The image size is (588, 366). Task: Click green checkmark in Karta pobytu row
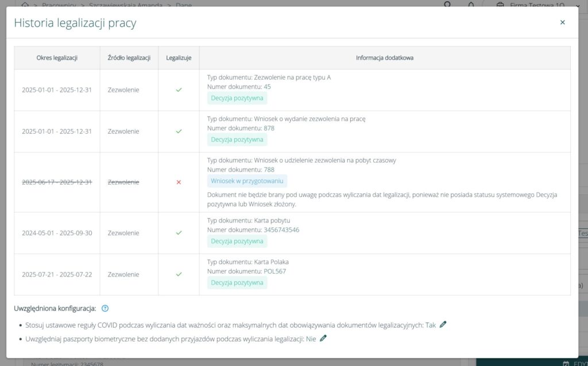click(179, 233)
